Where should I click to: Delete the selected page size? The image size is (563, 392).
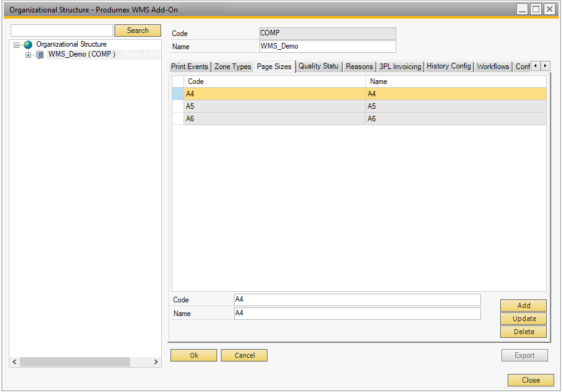(x=523, y=332)
